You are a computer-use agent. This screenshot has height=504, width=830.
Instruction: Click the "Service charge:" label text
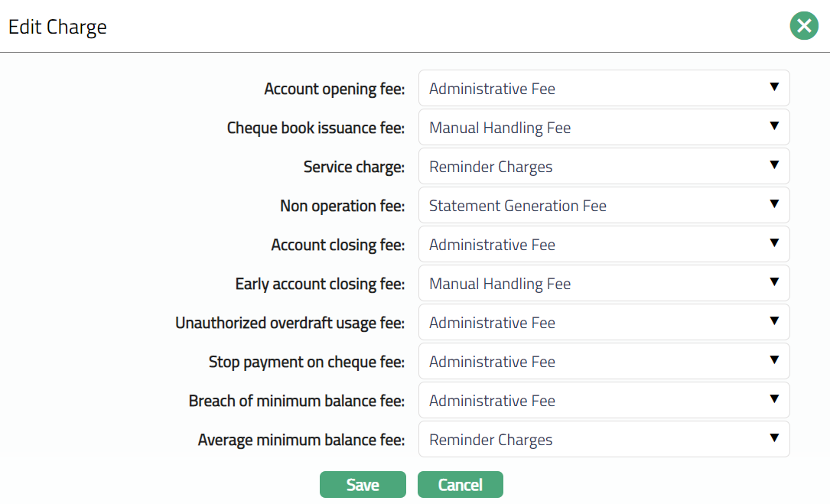[x=353, y=167]
